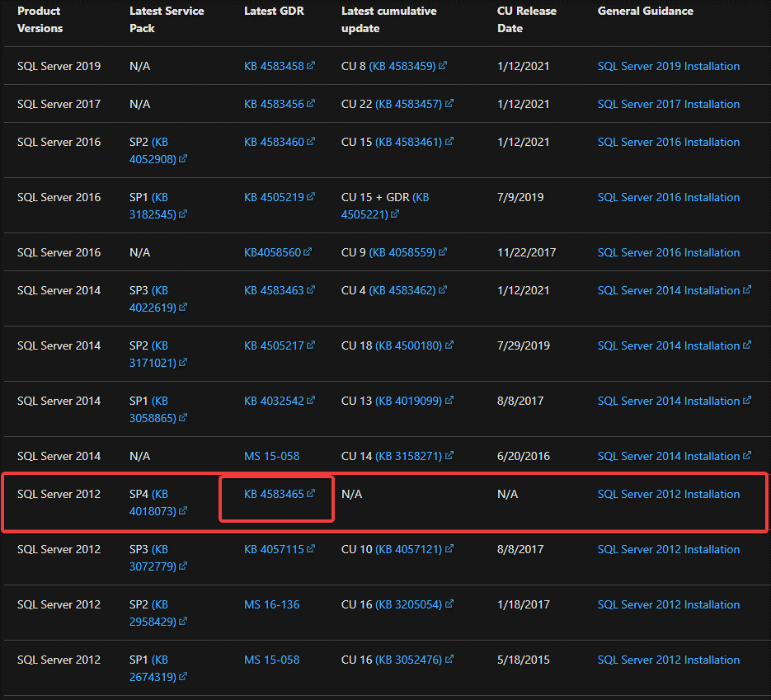Click external-link icon beside KB 4583459
This screenshot has height=700, width=771.
[x=443, y=65]
